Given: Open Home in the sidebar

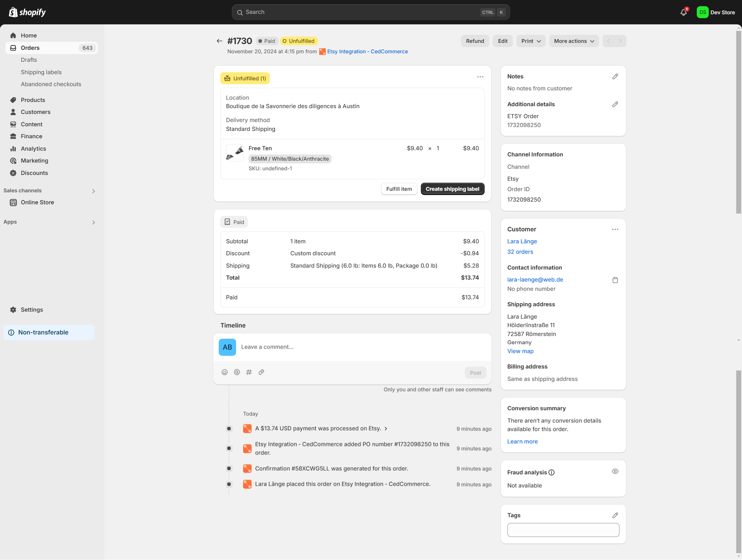Looking at the screenshot, I should [x=51, y=36].
